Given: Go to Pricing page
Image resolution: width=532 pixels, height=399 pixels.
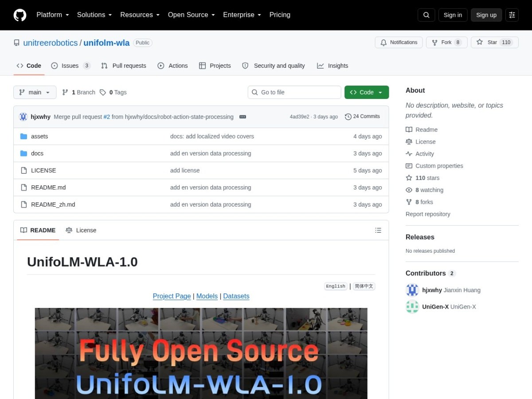Looking at the screenshot, I should pyautogui.click(x=280, y=15).
